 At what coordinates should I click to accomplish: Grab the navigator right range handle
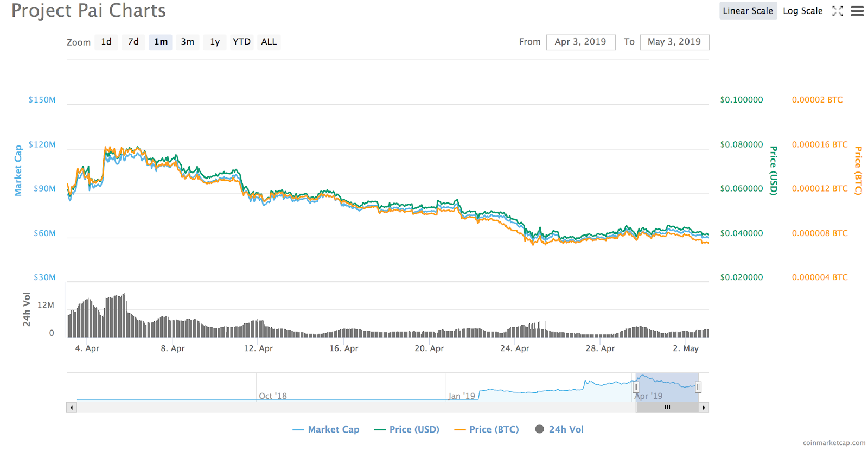coord(698,387)
